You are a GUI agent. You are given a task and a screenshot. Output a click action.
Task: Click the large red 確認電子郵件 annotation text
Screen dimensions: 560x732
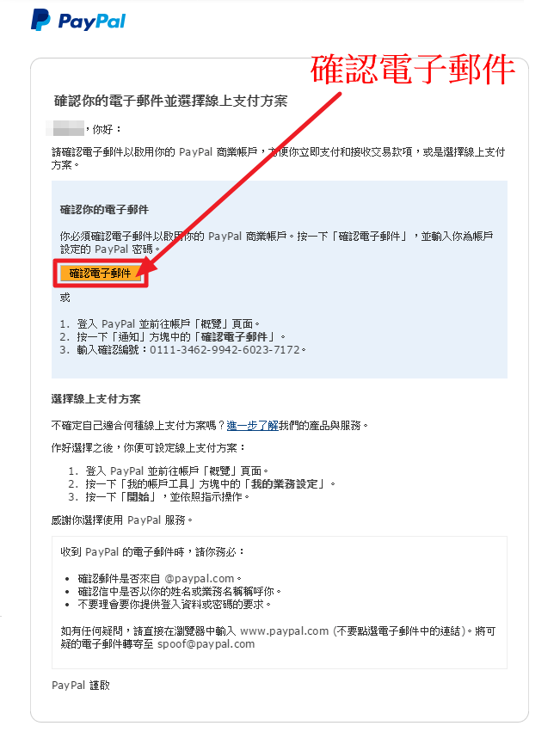(x=412, y=70)
